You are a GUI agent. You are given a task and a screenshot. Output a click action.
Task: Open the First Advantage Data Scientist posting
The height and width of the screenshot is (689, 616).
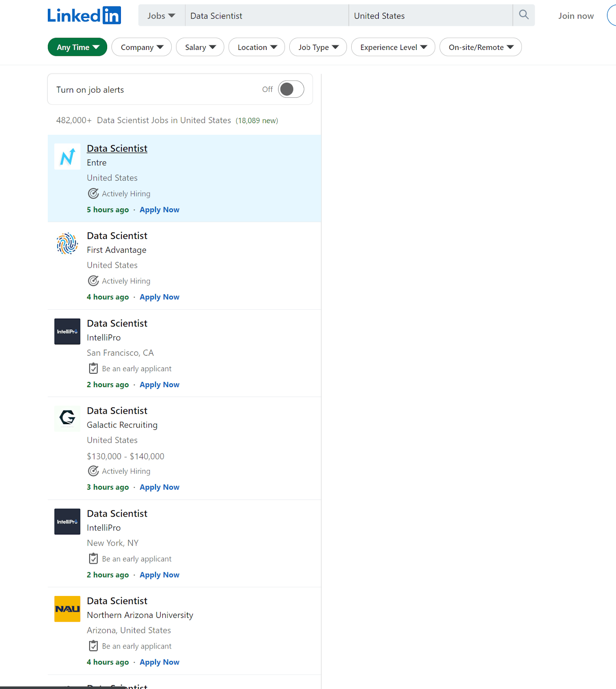click(x=117, y=236)
